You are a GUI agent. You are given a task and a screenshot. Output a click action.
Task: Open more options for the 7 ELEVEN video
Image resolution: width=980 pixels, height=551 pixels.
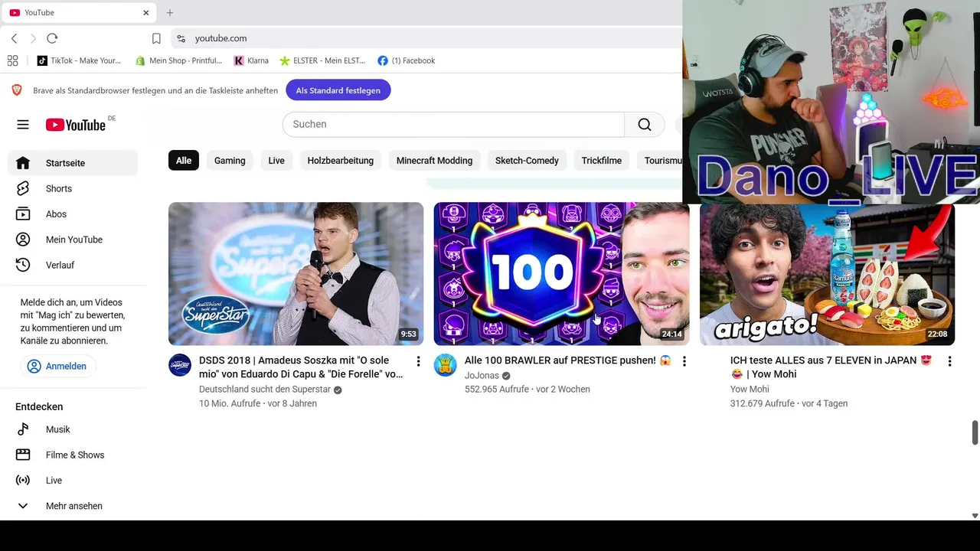(x=949, y=361)
